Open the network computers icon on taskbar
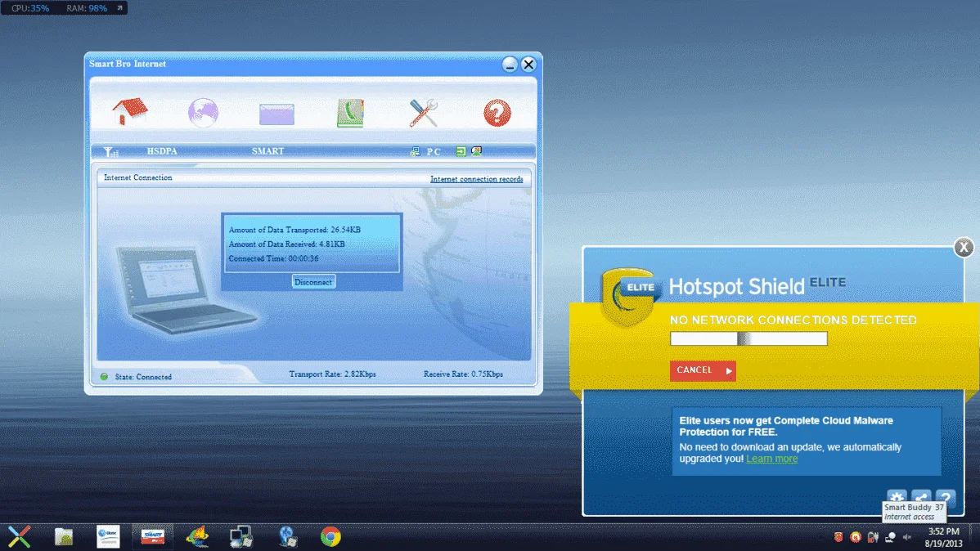 coord(241,536)
